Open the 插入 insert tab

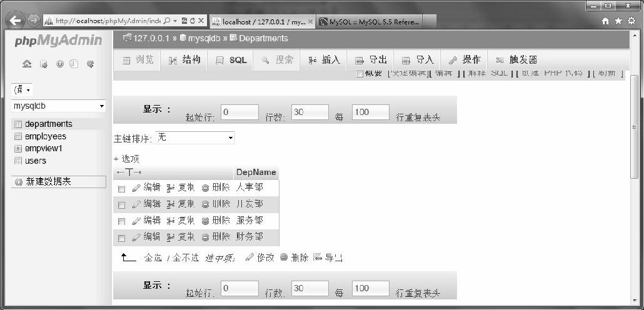coord(324,61)
